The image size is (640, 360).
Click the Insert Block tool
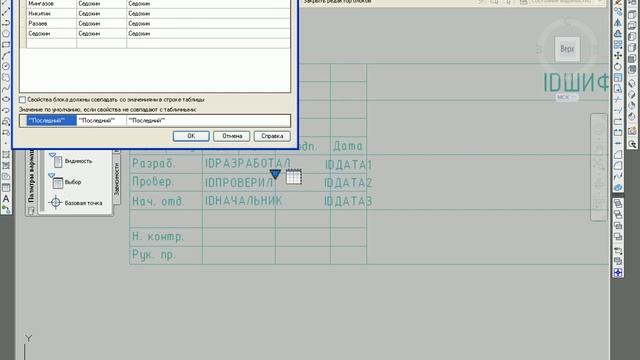[x=6, y=121]
